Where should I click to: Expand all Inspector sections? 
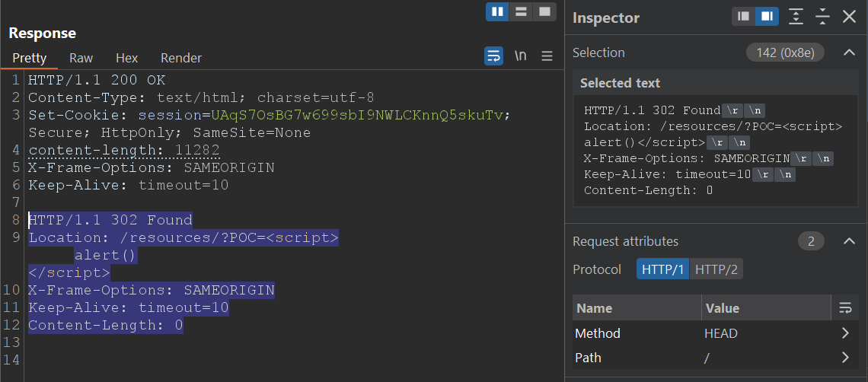pyautogui.click(x=796, y=17)
